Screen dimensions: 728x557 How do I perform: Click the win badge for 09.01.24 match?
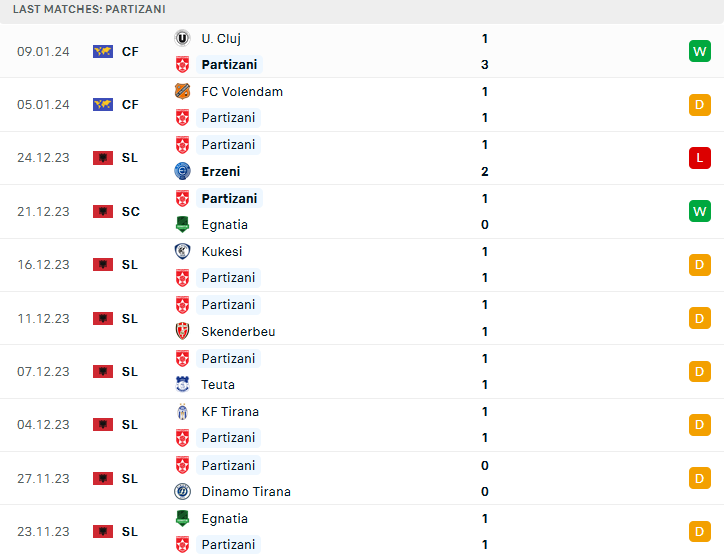[x=699, y=51]
